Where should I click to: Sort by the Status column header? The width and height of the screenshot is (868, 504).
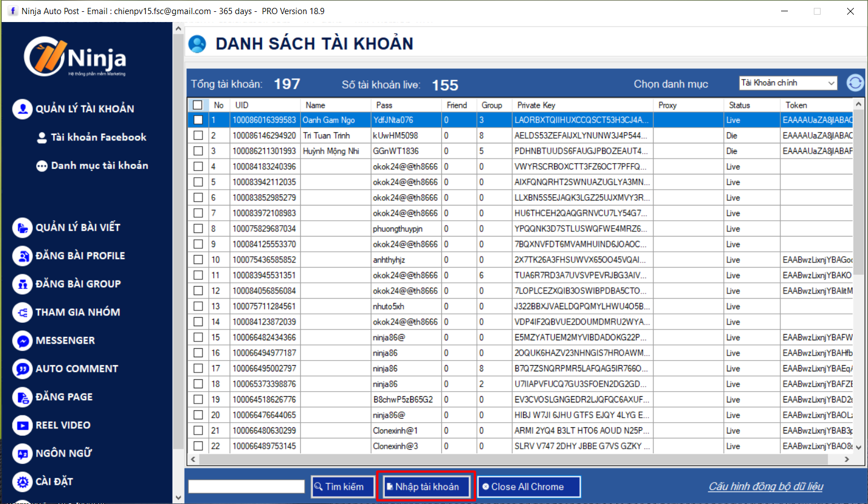[752, 105]
